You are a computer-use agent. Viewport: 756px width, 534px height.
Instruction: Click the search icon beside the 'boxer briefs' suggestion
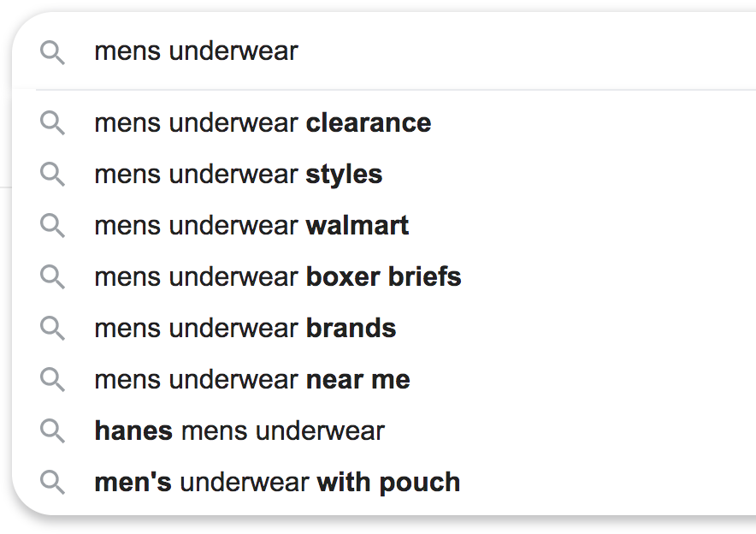coord(52,277)
